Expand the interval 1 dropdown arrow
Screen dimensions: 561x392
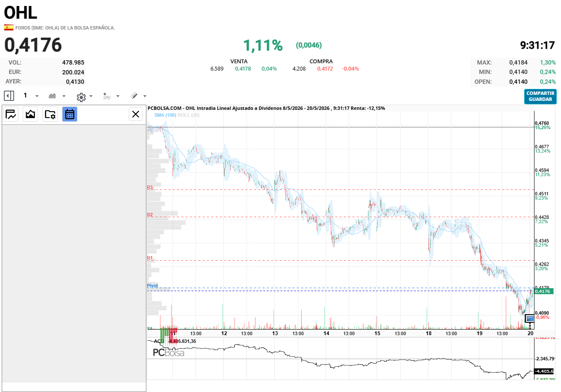click(37, 96)
